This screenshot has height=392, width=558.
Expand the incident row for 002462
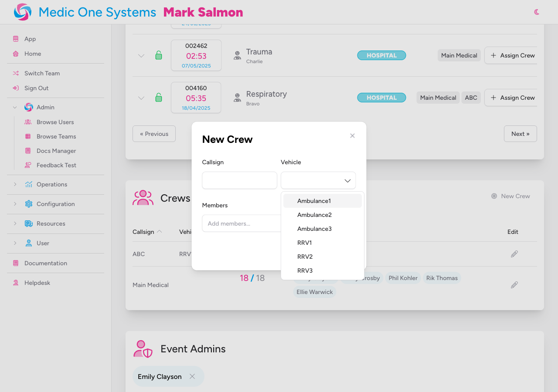[141, 55]
